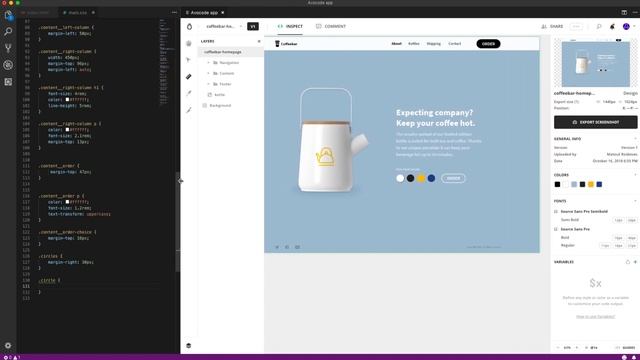Click the errors and warnings status bar indicator
The image size is (640, 360).
point(11,357)
